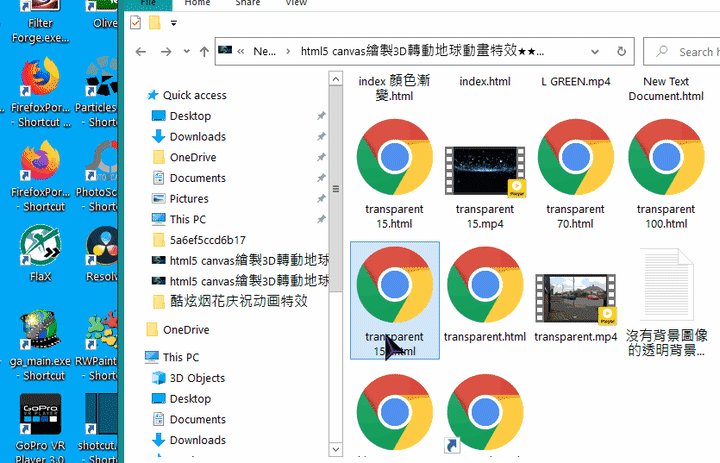Viewport: 720px width, 463px height.
Task: Unpin Desktop using its pin icon
Action: coord(321,116)
